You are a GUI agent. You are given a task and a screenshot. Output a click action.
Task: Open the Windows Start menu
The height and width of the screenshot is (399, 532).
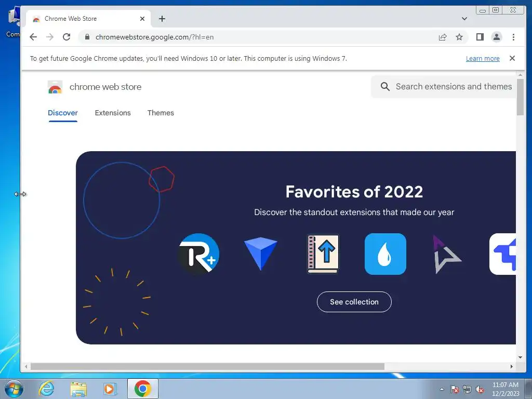[14, 389]
